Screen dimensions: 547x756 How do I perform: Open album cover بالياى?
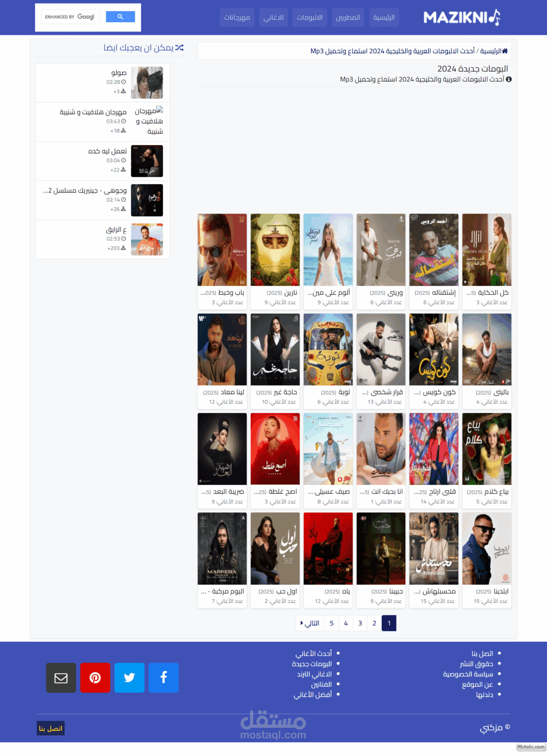pyautogui.click(x=487, y=349)
